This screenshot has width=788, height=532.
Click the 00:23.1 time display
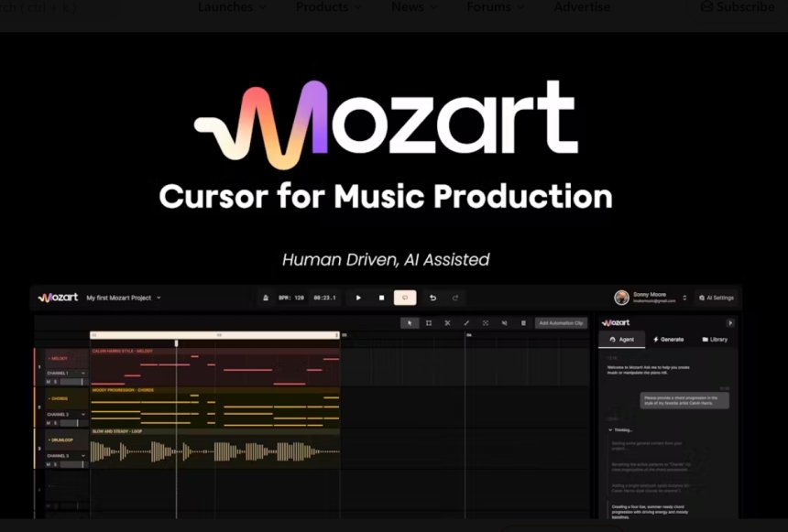point(324,298)
